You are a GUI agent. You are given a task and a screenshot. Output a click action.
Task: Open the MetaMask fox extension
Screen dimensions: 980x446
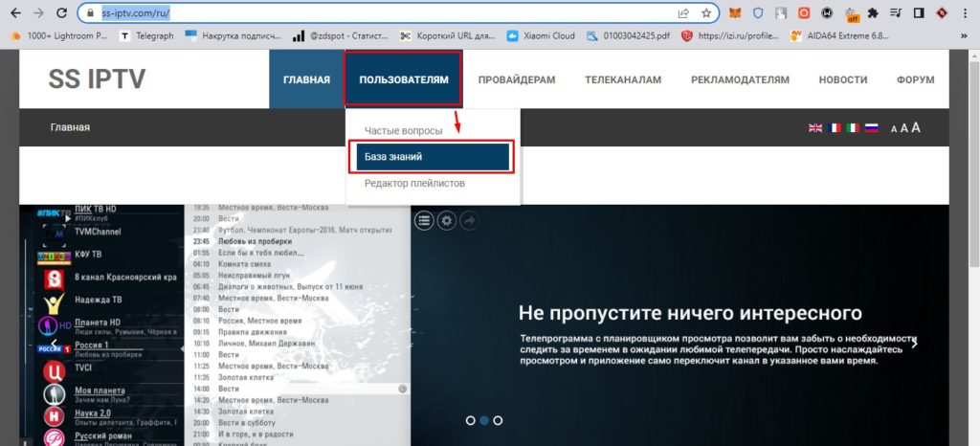[x=736, y=12]
